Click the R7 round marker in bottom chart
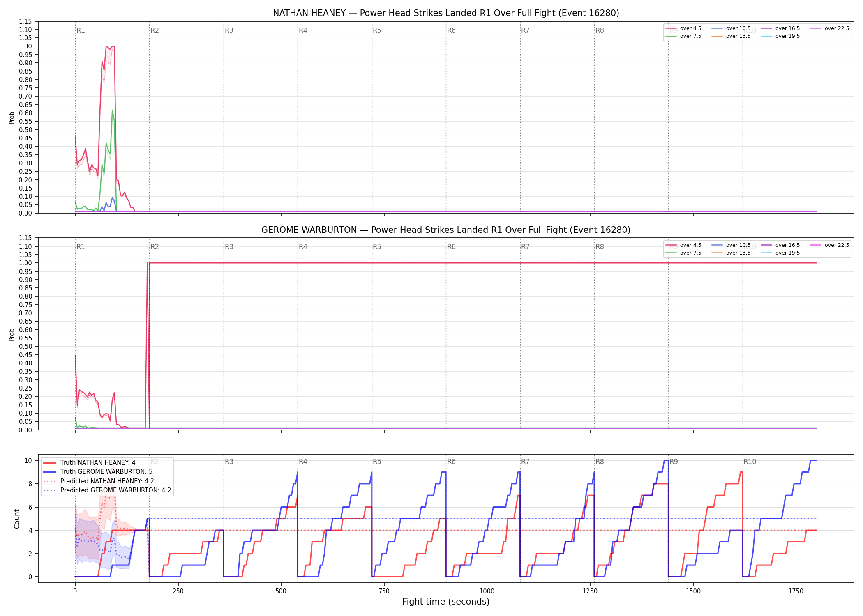Screen dimensions: 863x616 pyautogui.click(x=525, y=462)
